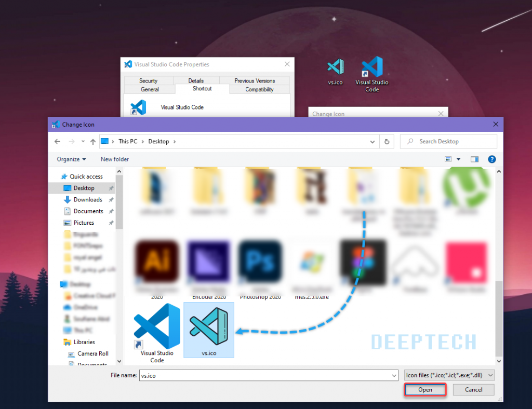Viewport: 532px width, 409px height.
Task: Select the Shortcut tab in Properties
Action: 202,89
